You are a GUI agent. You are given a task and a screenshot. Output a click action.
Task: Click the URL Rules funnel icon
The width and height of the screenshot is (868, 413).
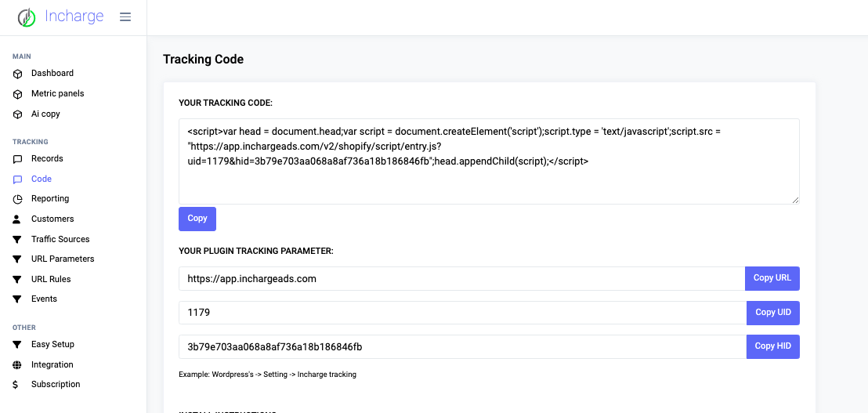[x=17, y=280]
